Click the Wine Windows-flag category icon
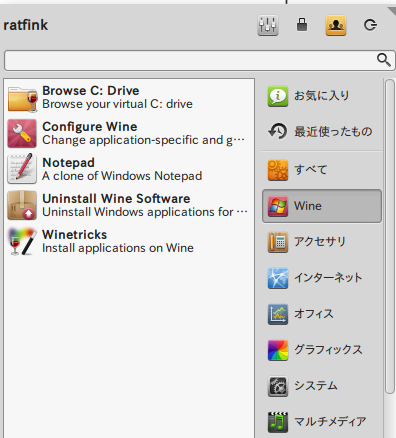 coord(278,206)
